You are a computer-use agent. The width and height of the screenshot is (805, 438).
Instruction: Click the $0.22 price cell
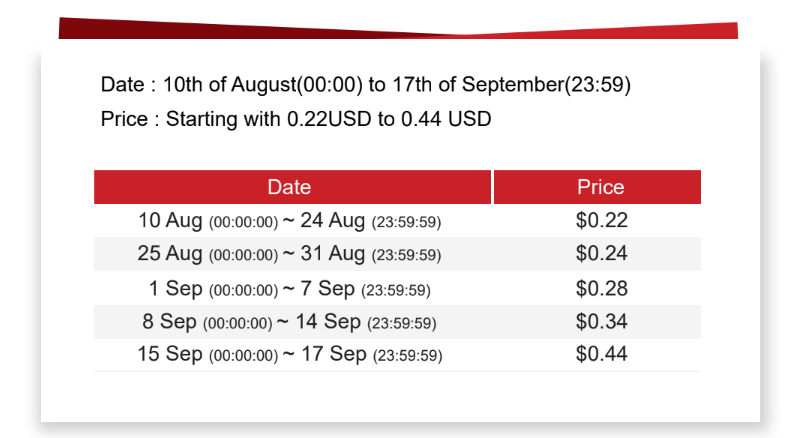pos(601,221)
